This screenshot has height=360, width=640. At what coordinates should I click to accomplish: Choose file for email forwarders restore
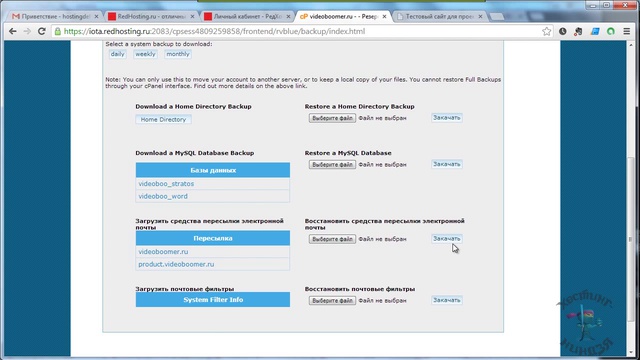pyautogui.click(x=332, y=239)
